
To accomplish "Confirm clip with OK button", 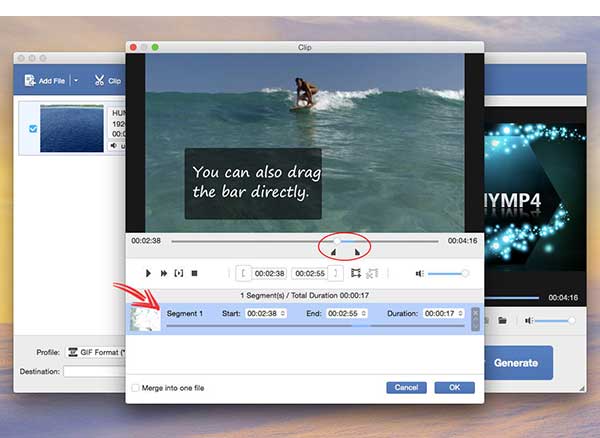I will pos(455,388).
